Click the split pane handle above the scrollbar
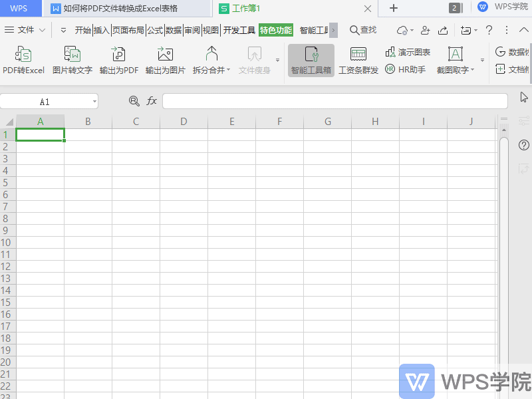532x399 pixels. [504, 119]
